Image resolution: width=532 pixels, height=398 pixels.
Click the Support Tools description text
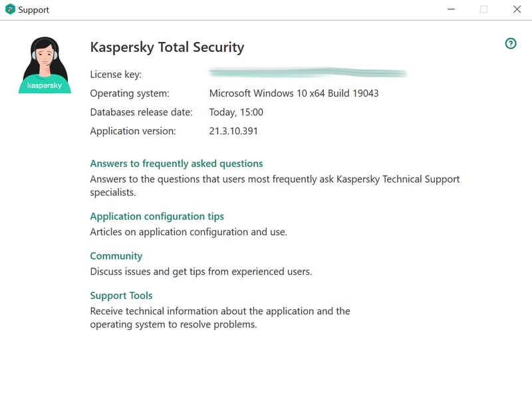click(x=220, y=317)
